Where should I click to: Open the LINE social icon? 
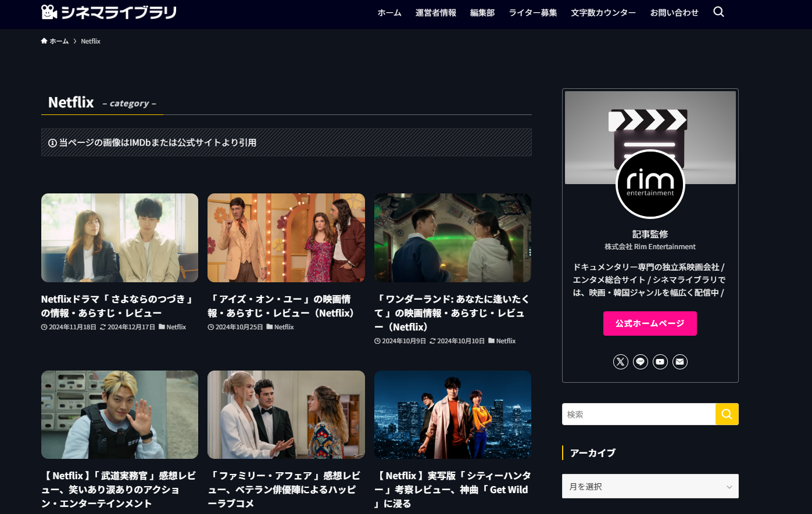pyautogui.click(x=641, y=362)
